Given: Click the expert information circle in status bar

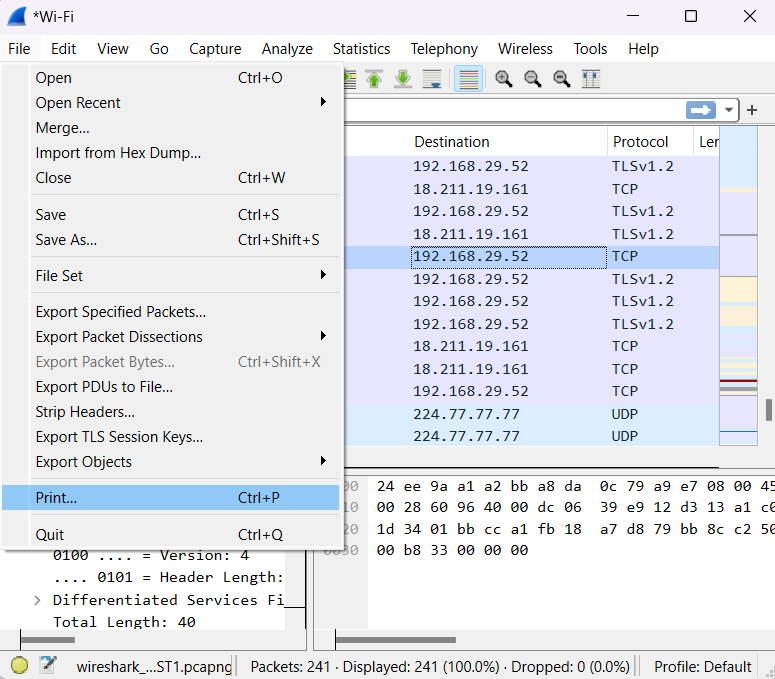Looking at the screenshot, I should tap(19, 666).
